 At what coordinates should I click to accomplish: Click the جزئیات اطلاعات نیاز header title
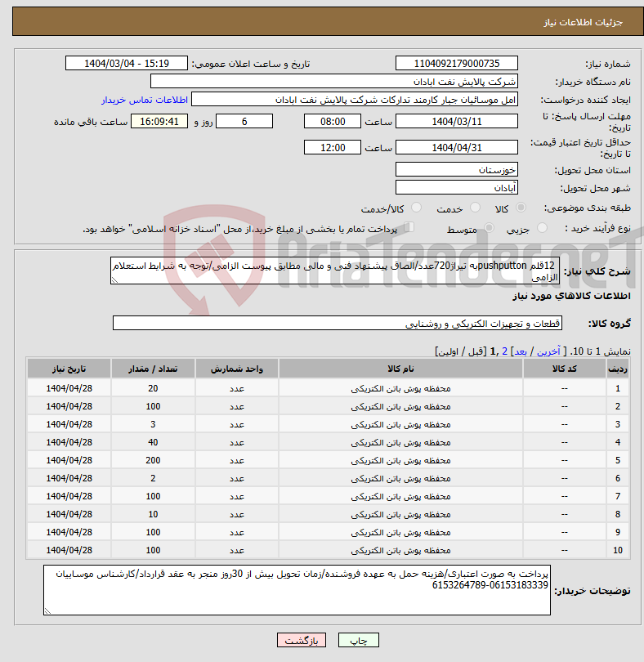(x=583, y=22)
